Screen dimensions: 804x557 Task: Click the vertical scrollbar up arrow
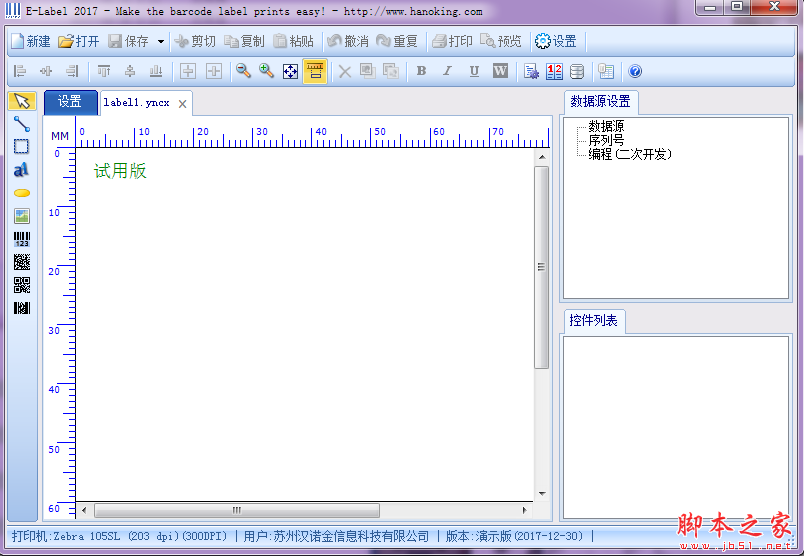(542, 156)
